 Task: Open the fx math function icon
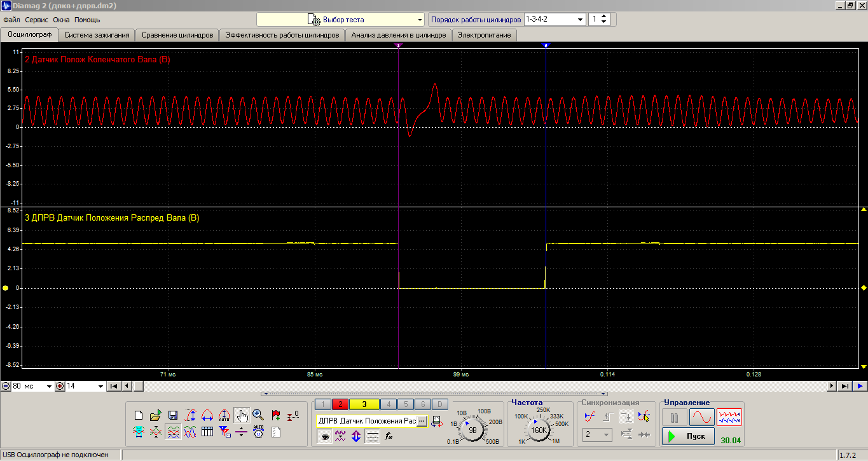pyautogui.click(x=389, y=437)
